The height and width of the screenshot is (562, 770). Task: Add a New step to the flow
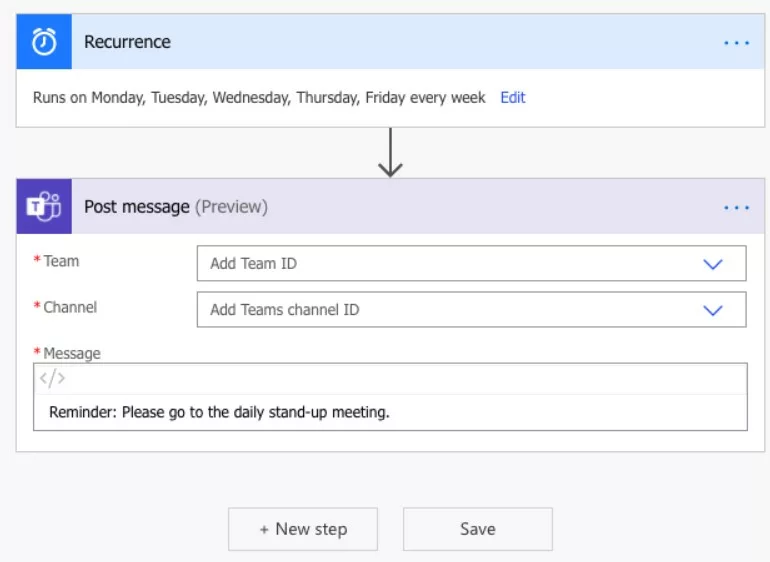pos(303,529)
